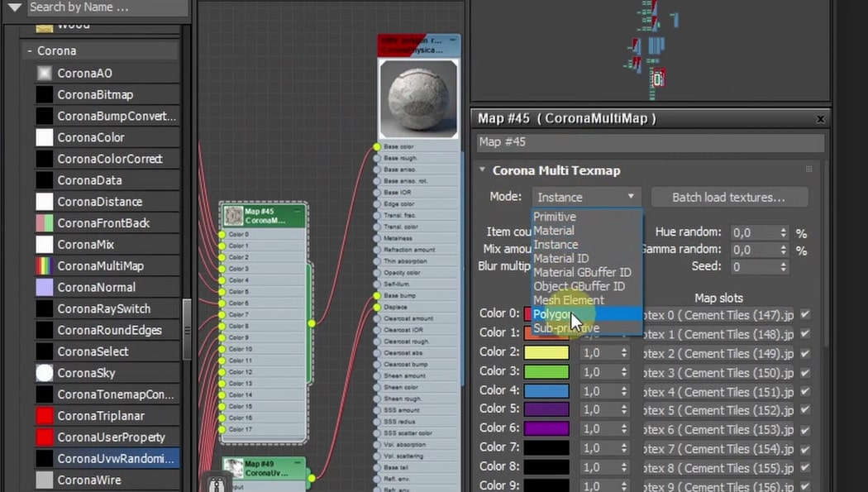Click the Map #45 node thumbnail icon
The image size is (868, 492).
point(234,216)
